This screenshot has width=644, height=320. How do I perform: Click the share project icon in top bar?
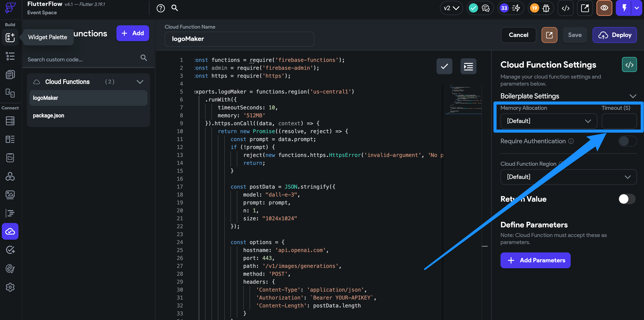pyautogui.click(x=585, y=8)
